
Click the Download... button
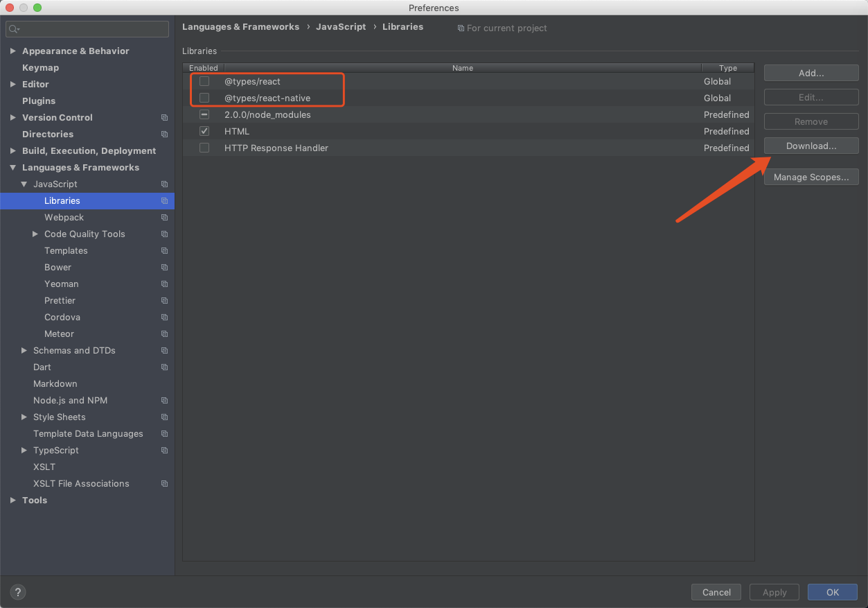pyautogui.click(x=811, y=146)
